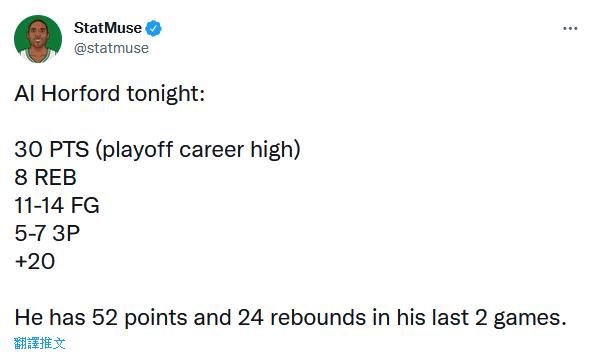
Task: Click the "8 REB" stat line
Action: pos(45,177)
